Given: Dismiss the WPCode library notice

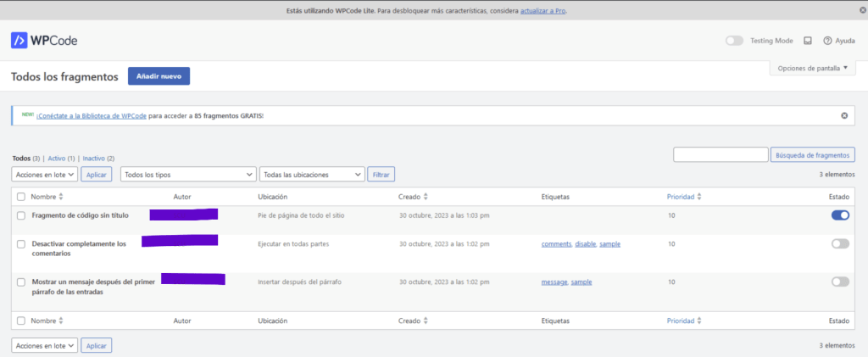Looking at the screenshot, I should click(x=843, y=115).
